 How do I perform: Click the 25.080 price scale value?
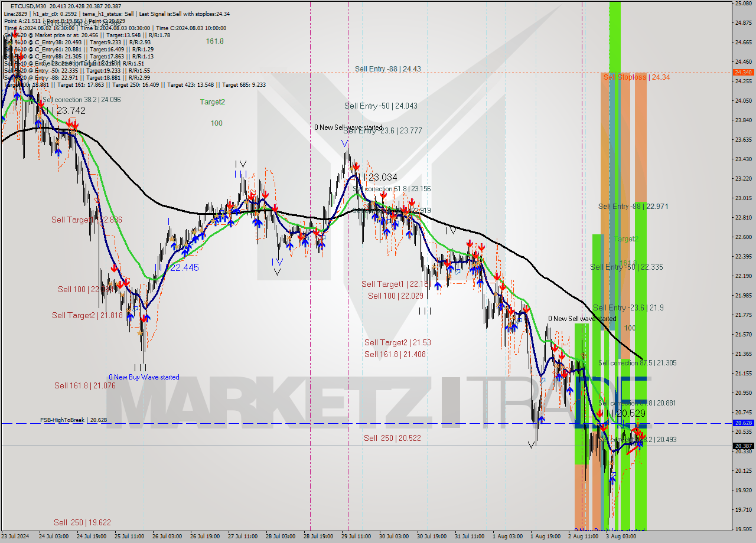click(743, 4)
